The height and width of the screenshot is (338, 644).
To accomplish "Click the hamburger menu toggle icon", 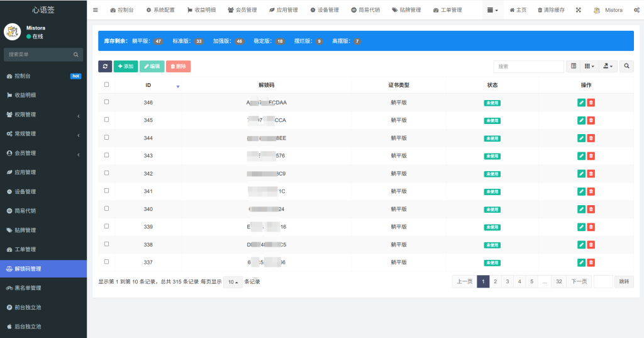I will [96, 10].
